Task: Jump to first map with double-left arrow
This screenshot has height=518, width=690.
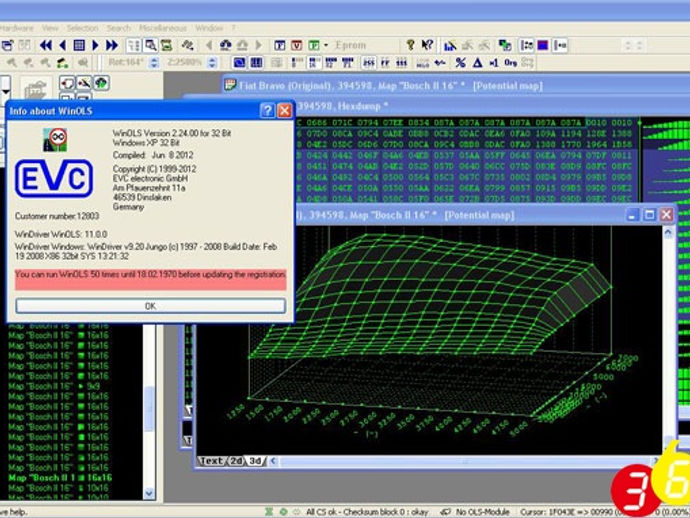Action: 46,45
